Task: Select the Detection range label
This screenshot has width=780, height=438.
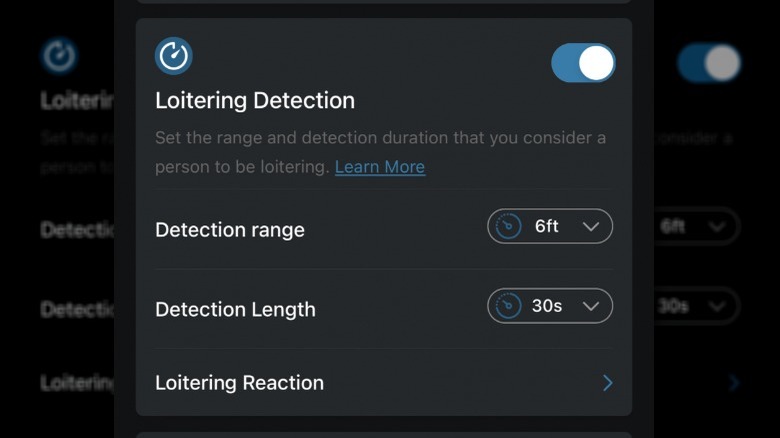Action: [x=230, y=230]
